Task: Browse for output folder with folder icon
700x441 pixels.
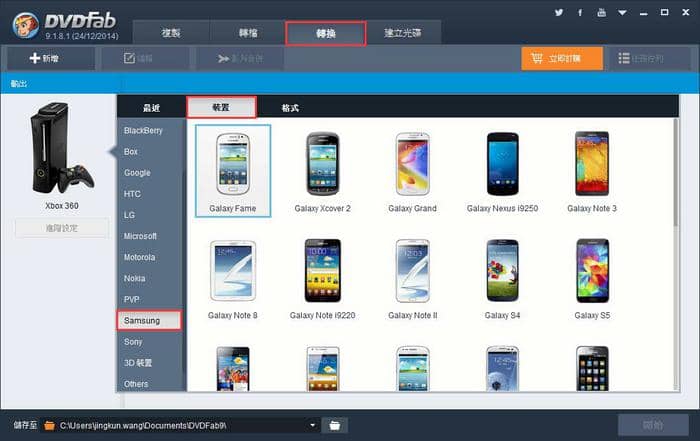Action: (x=334, y=425)
